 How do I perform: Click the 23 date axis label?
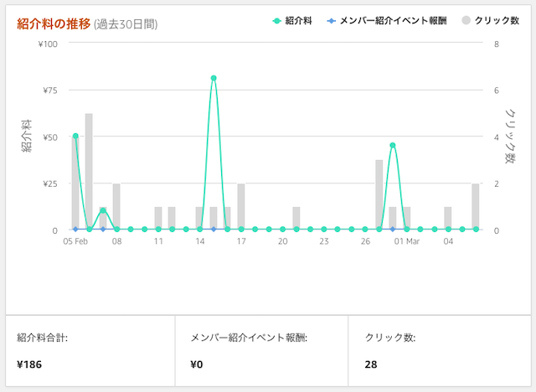tap(324, 241)
